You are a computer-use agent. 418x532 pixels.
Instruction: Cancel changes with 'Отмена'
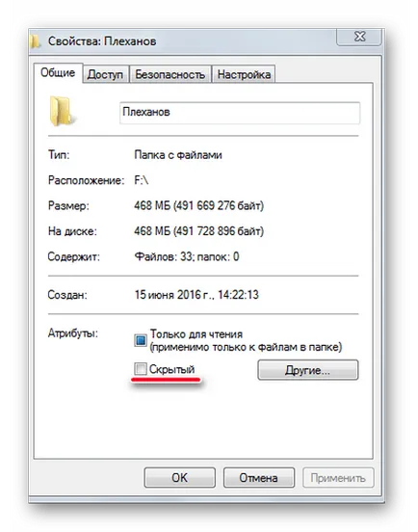(x=259, y=478)
